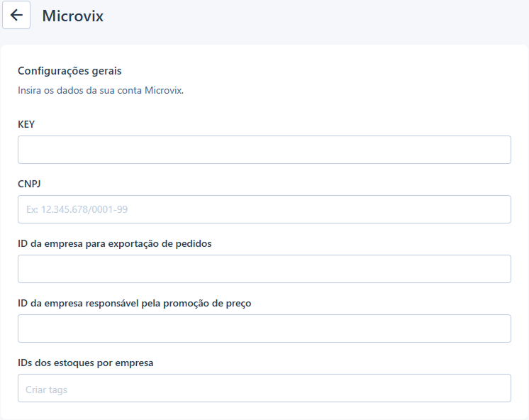529x420 pixels.
Task: Click the text 'Insira os dados da sua conta Microvix.'
Action: 101,91
